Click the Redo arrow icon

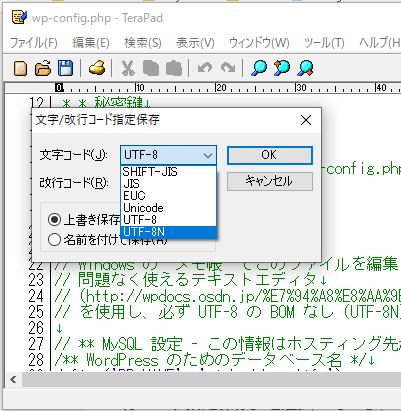coord(228,68)
